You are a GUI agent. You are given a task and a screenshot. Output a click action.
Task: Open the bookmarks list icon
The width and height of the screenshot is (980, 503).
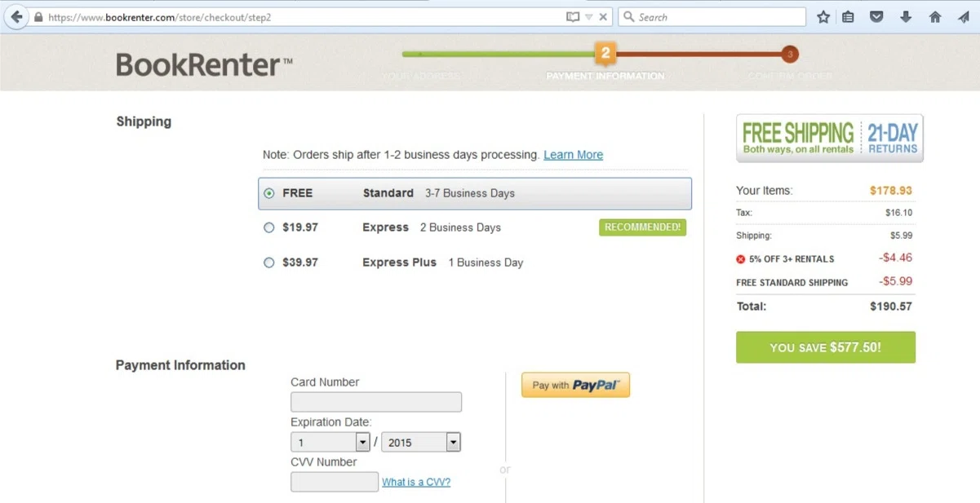849,16
